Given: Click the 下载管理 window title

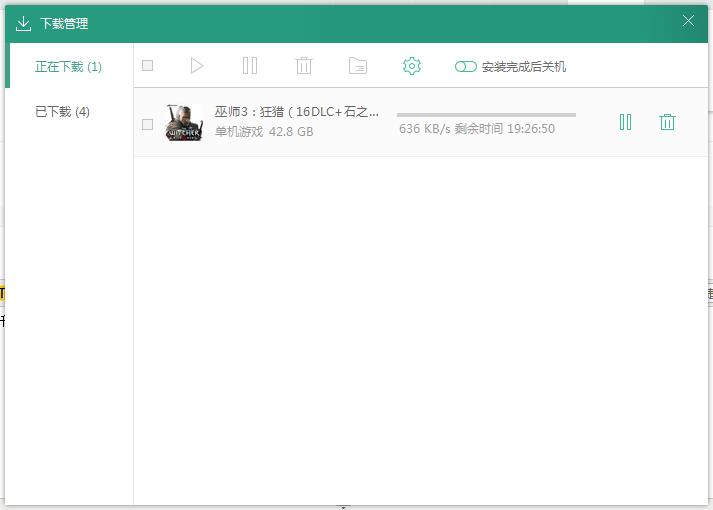Looking at the screenshot, I should 64,24.
